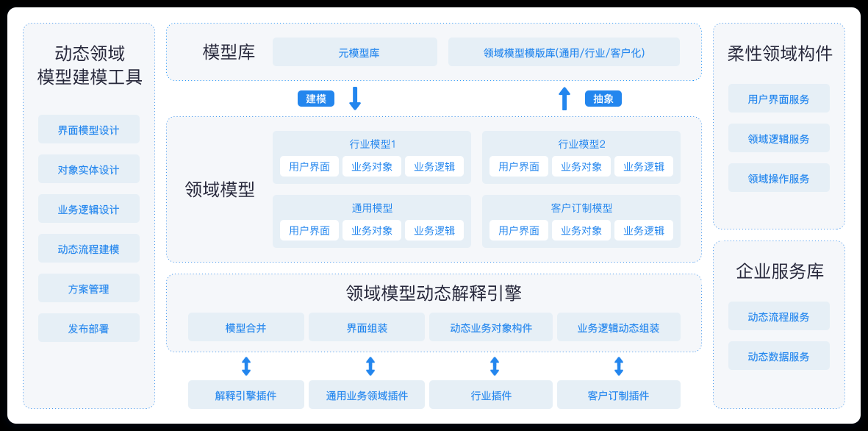The width and height of the screenshot is (868, 431).
Task: Select the 发布部署 item
Action: (x=89, y=329)
